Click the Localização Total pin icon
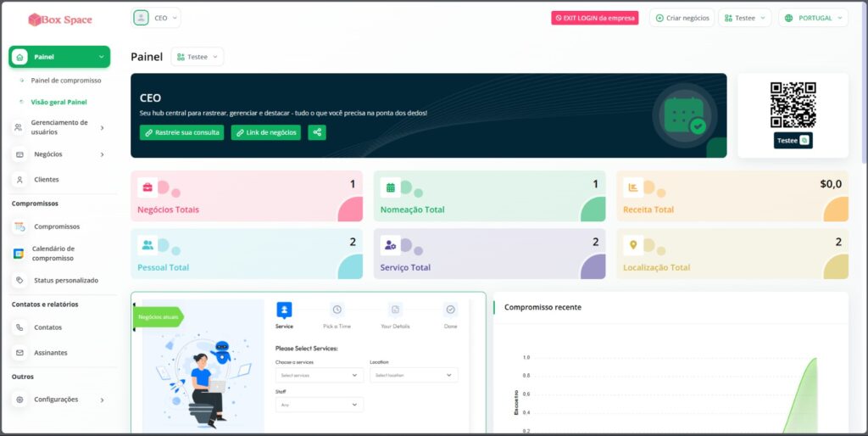Viewport: 868px width, 436px height. pyautogui.click(x=632, y=245)
